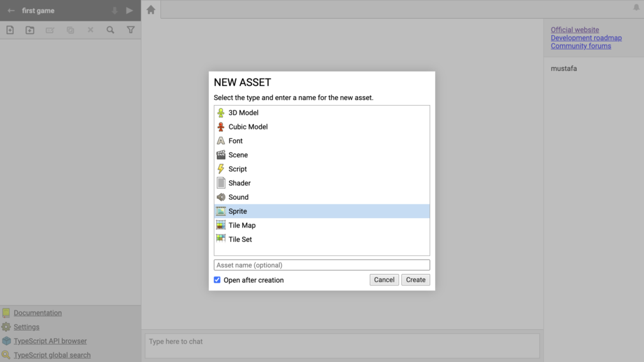Click the Asset name input field
The width and height of the screenshot is (644, 362).
click(321, 265)
